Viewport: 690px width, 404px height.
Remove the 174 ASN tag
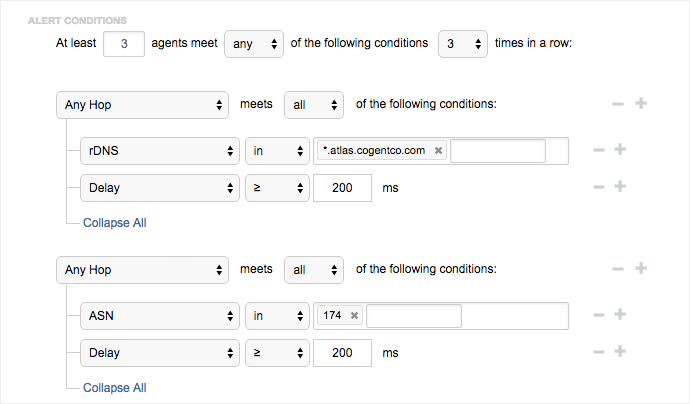[x=354, y=316]
